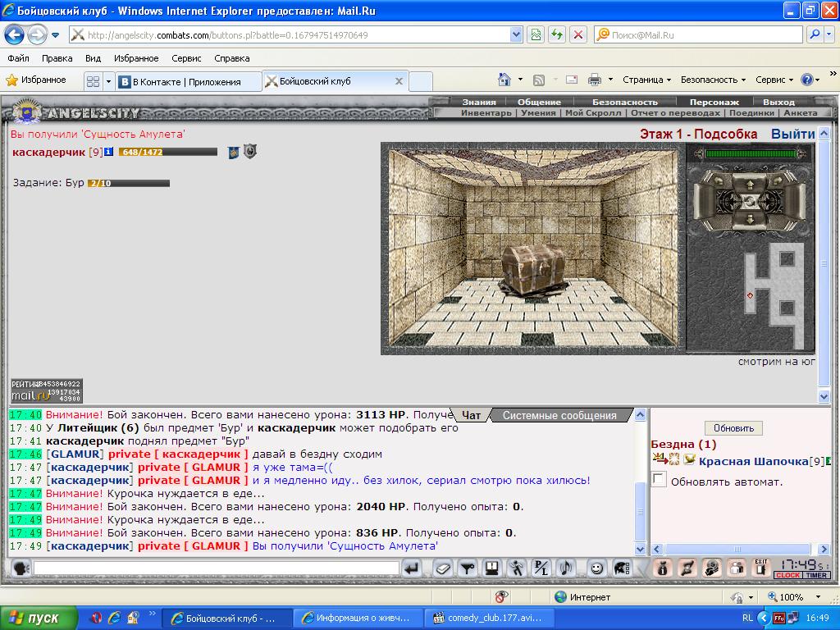This screenshot has width=840, height=630.
Task: Open the browser Back history dropdown arrow
Action: click(55, 35)
